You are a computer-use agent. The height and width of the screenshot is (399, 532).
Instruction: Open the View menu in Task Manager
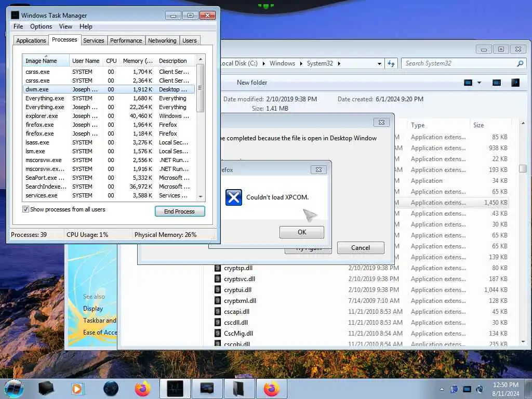click(65, 26)
